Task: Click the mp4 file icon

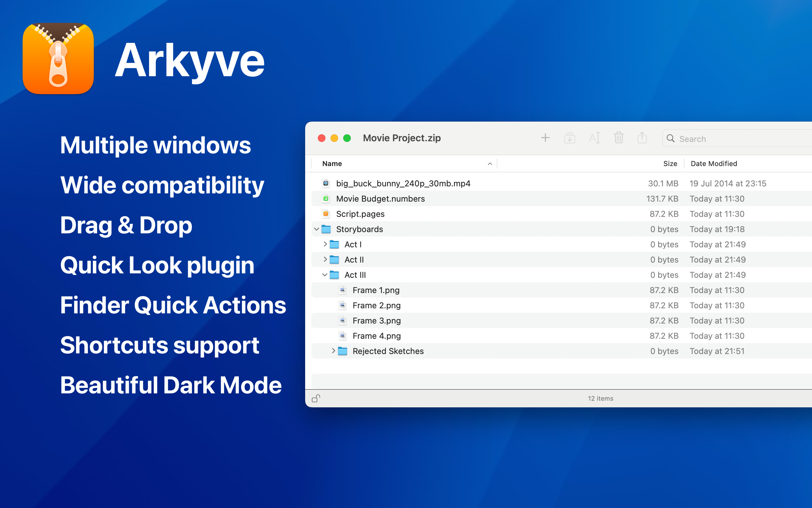Action: [x=325, y=184]
